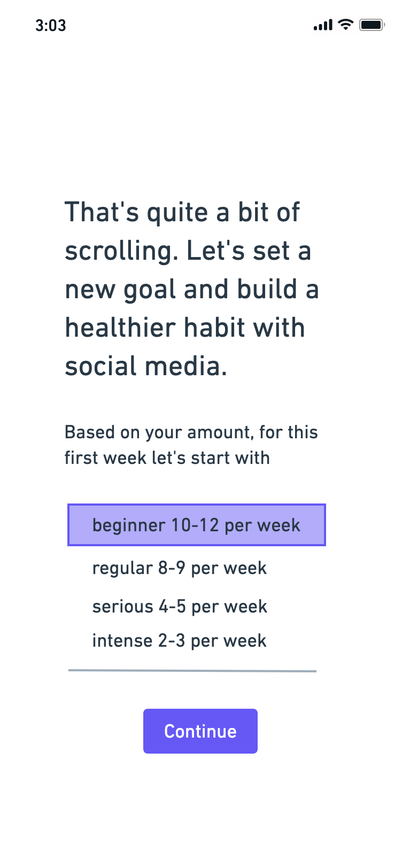Tap the battery icon in status bar
The height and width of the screenshot is (868, 402).
(372, 25)
